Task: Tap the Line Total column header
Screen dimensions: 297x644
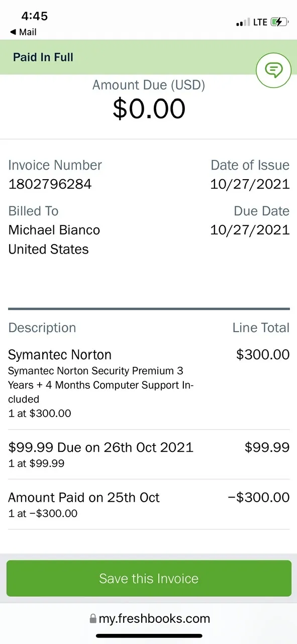Action: pos(261,328)
